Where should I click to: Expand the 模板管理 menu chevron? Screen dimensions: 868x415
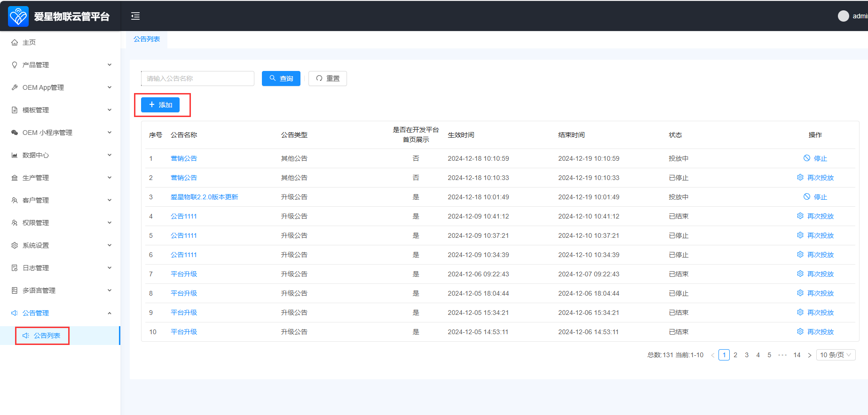tap(110, 110)
